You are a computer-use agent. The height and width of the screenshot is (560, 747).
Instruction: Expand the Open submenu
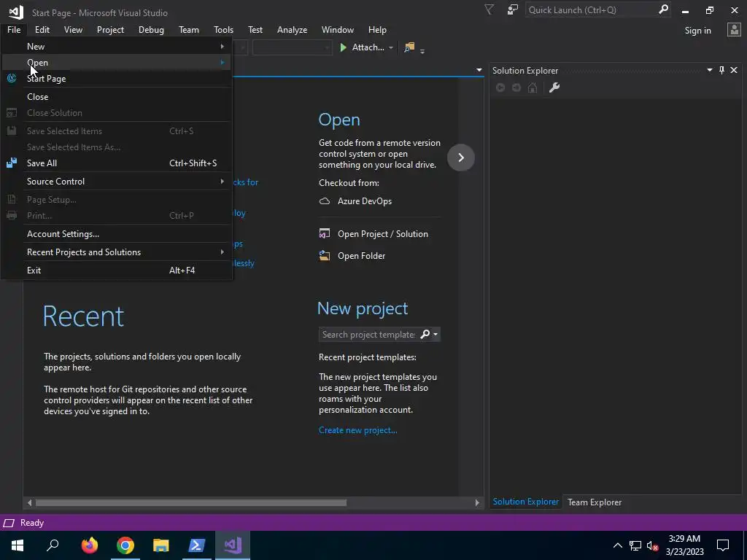(222, 63)
